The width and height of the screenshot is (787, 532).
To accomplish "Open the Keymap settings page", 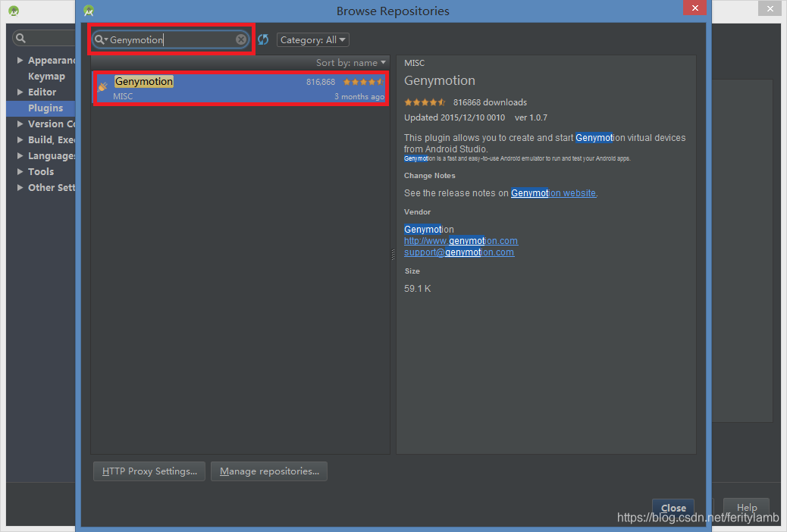I will [46, 76].
